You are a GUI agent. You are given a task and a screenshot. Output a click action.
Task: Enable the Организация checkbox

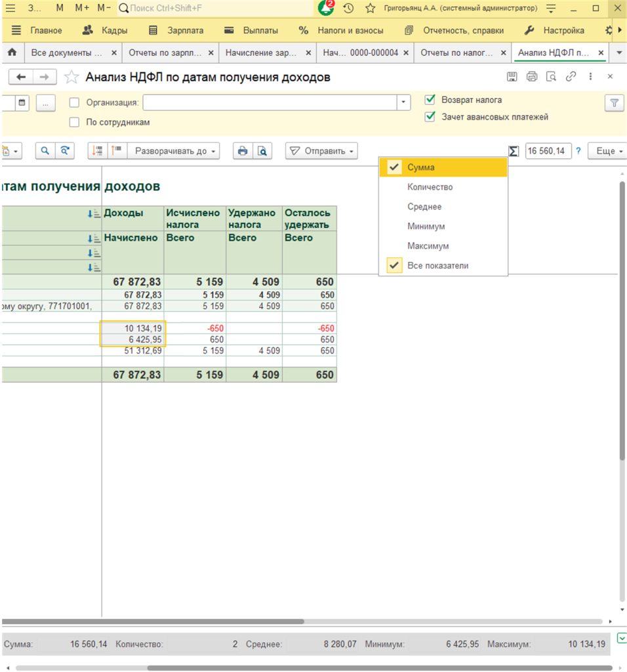74,102
